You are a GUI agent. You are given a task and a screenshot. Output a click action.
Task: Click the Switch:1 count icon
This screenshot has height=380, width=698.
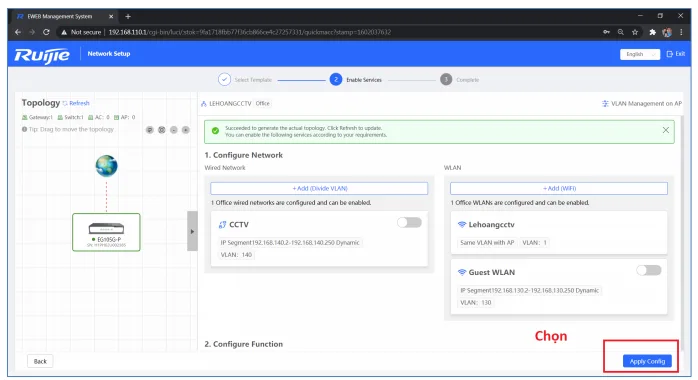60,117
